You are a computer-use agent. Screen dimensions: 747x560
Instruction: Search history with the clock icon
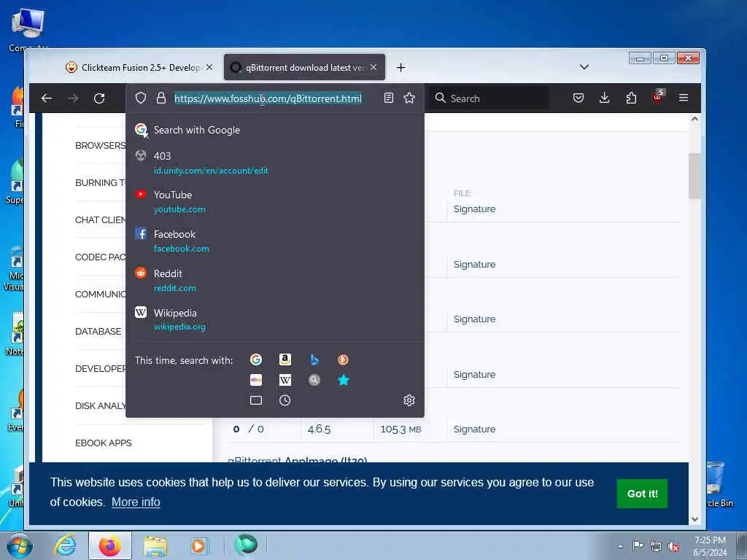[285, 400]
